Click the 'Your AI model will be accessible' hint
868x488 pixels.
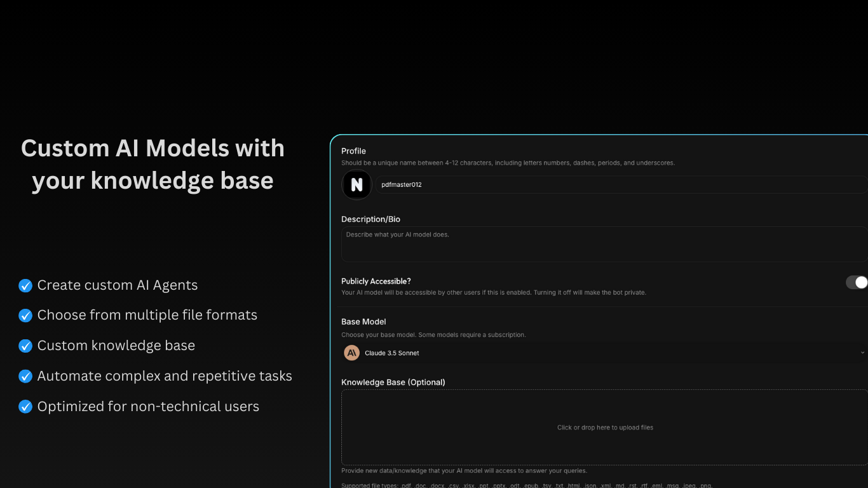[x=494, y=293]
